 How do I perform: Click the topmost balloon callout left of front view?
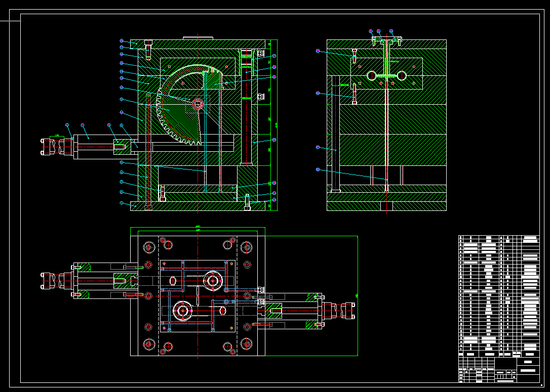tap(122, 40)
